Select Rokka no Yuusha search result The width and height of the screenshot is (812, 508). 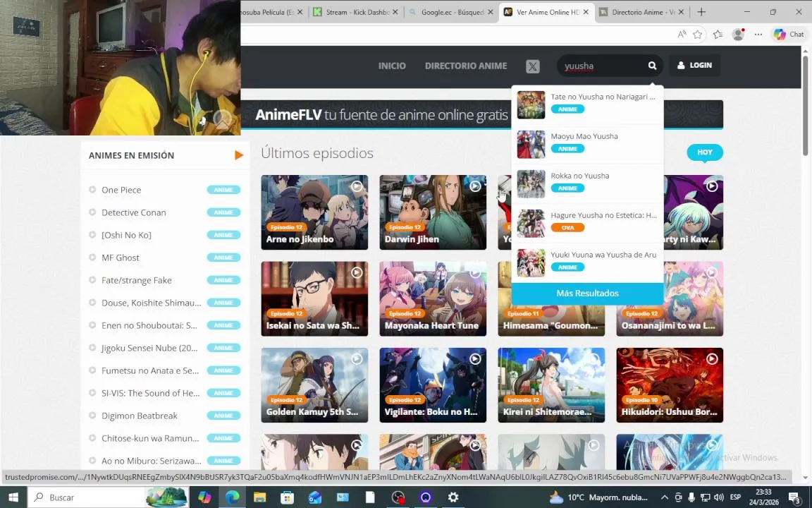point(587,183)
